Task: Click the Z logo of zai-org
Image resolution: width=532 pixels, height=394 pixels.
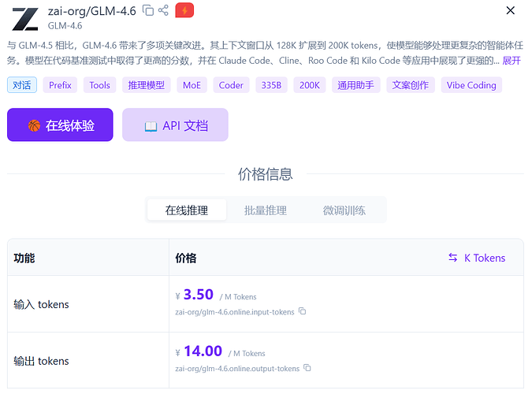Action: 25,20
